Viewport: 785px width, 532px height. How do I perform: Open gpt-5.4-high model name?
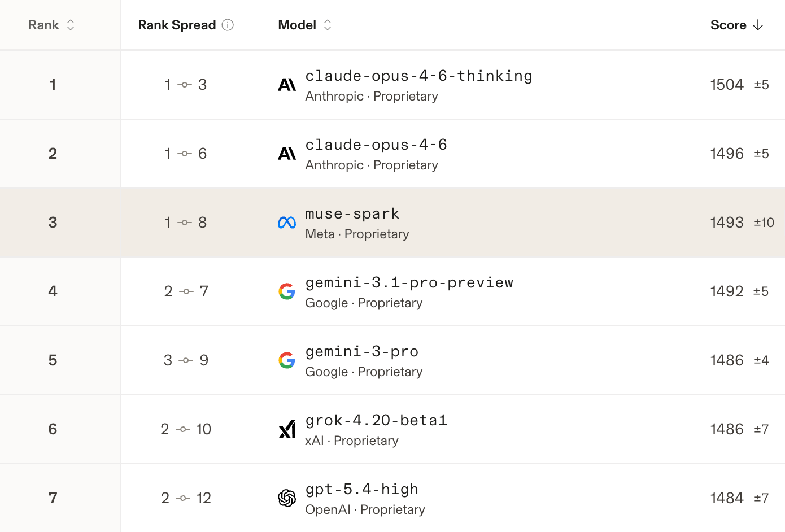[x=362, y=489]
